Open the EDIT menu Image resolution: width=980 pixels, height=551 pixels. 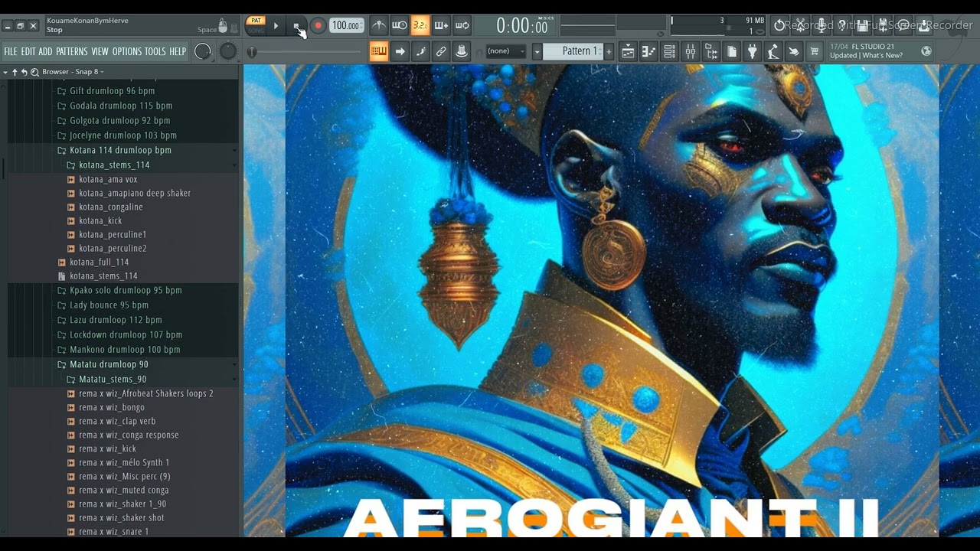[28, 51]
